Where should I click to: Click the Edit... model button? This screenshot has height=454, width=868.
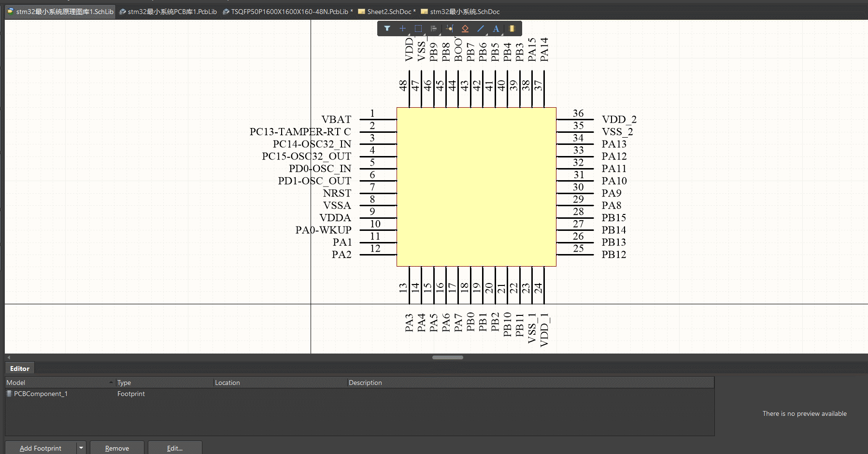tap(175, 448)
